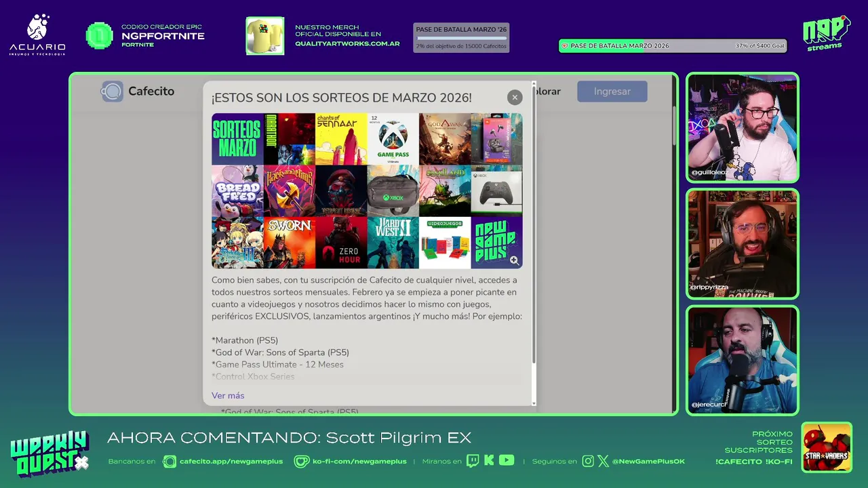Viewport: 868px width, 488px height.
Task: Click the Epic creator code green icon
Action: click(99, 36)
